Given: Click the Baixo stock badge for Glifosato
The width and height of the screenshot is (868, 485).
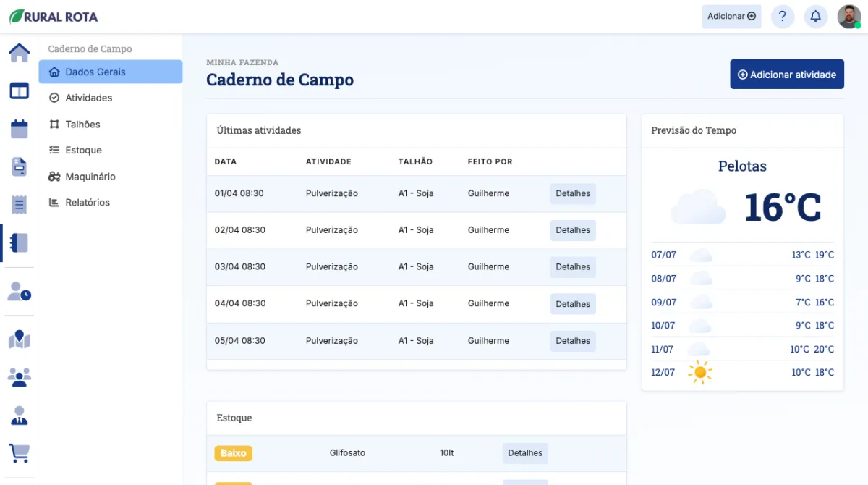Looking at the screenshot, I should 234,453.
